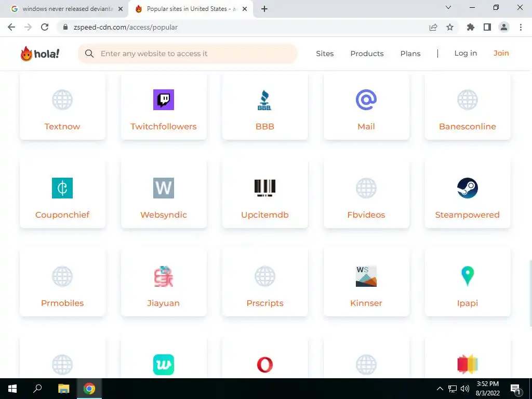Click the Ipapi location pin icon
532x399 pixels.
[468, 276]
